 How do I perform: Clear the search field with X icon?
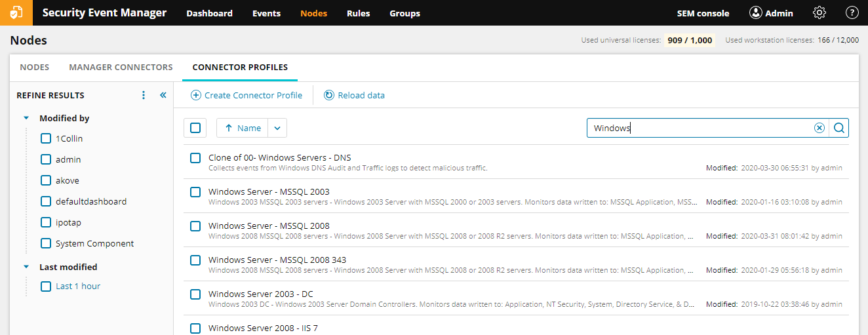click(819, 128)
